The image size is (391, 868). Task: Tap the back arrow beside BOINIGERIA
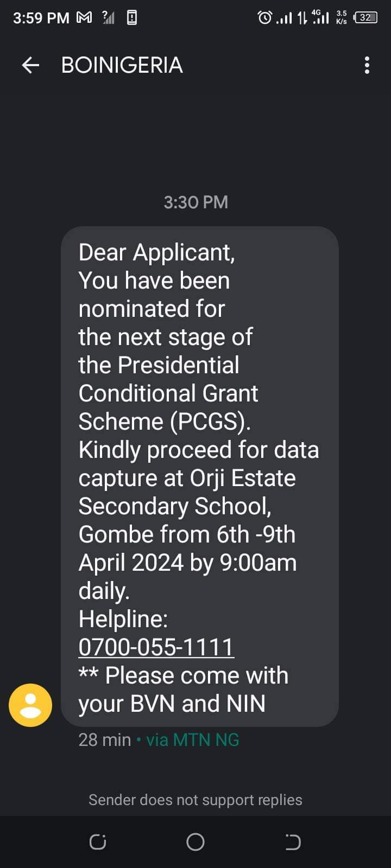tap(30, 65)
